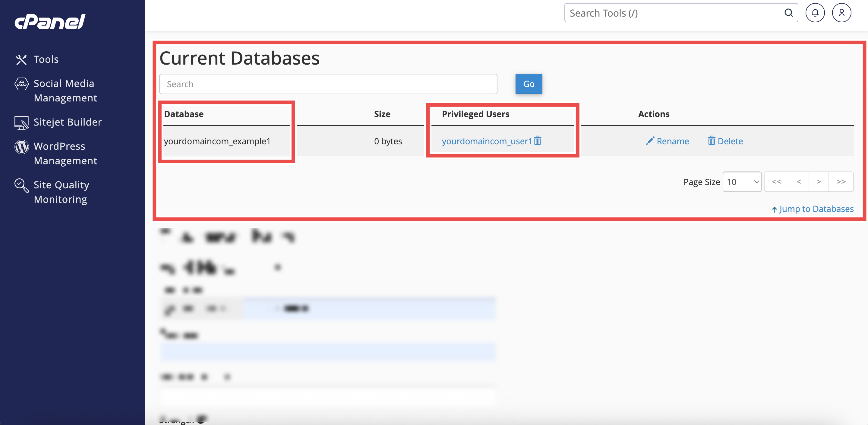This screenshot has height=425, width=868.
Task: Open the user account menu icon
Action: pyautogui.click(x=841, y=13)
